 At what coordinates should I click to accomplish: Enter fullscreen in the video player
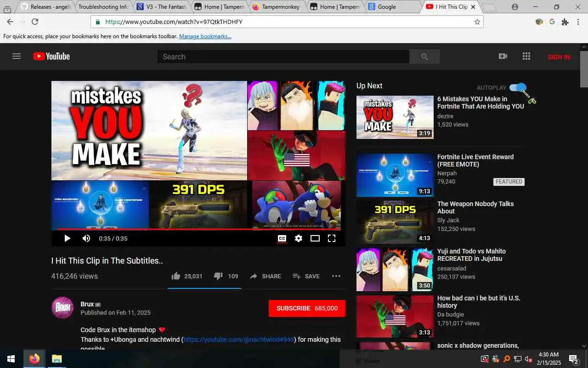coord(332,238)
